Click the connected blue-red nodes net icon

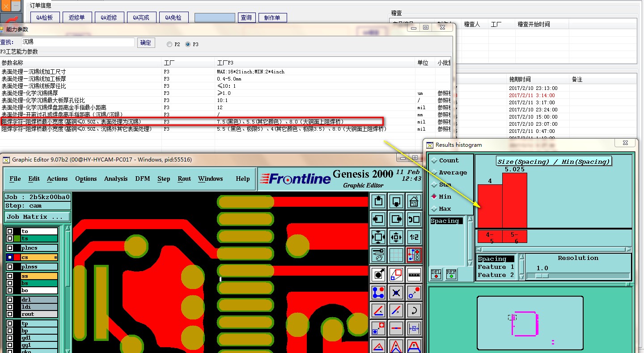[378, 292]
